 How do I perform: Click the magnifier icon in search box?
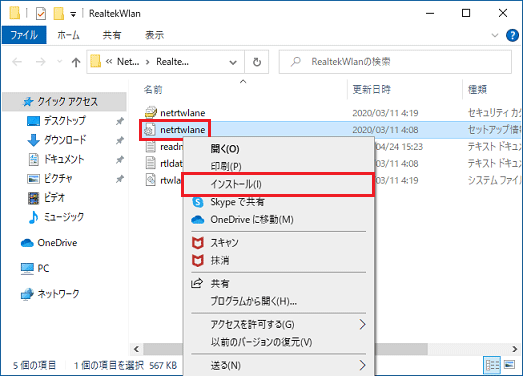click(x=296, y=62)
